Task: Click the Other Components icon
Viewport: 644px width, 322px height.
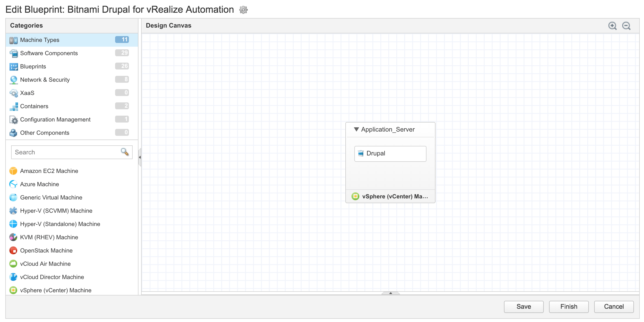Action: [14, 133]
